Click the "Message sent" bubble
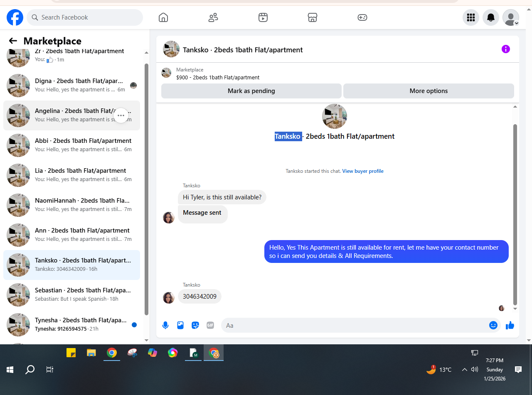 point(202,213)
